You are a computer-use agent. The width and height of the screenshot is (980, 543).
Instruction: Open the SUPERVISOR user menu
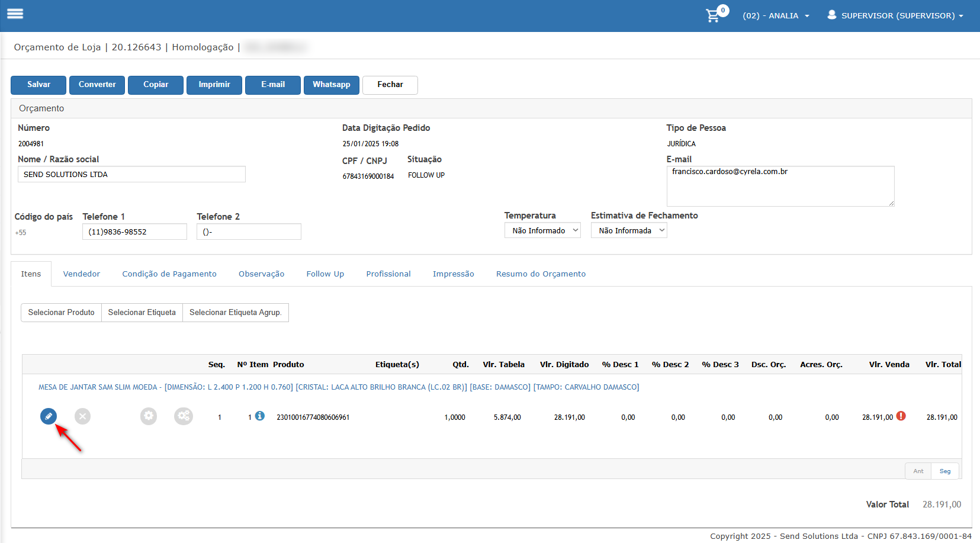[895, 16]
